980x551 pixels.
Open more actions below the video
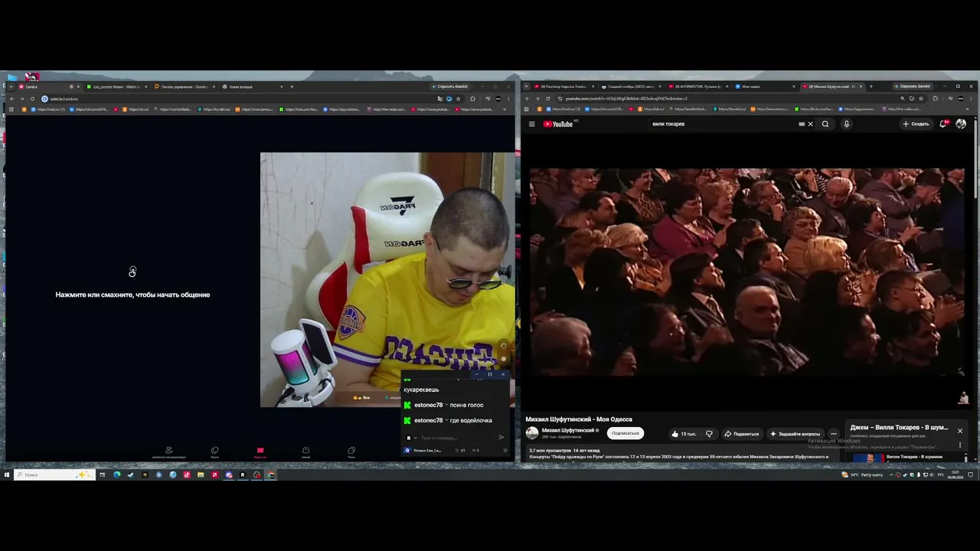pos(834,434)
